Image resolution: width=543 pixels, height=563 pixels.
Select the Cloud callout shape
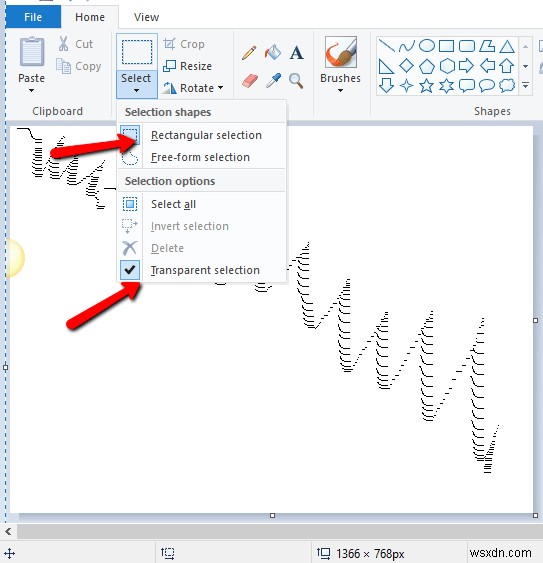[507, 86]
